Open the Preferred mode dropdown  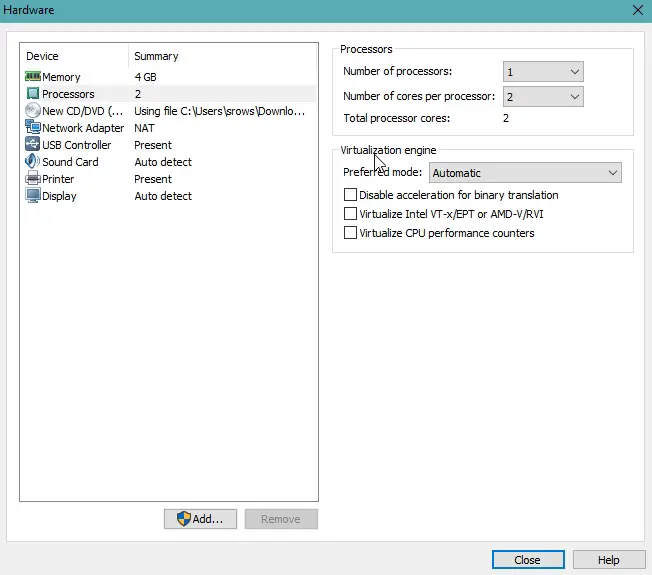[x=525, y=173]
